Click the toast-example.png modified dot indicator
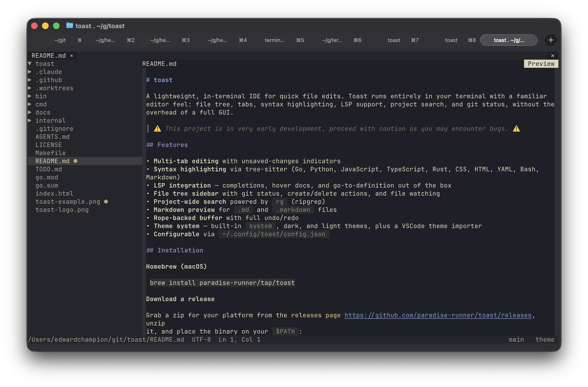The image size is (588, 387). (x=106, y=202)
